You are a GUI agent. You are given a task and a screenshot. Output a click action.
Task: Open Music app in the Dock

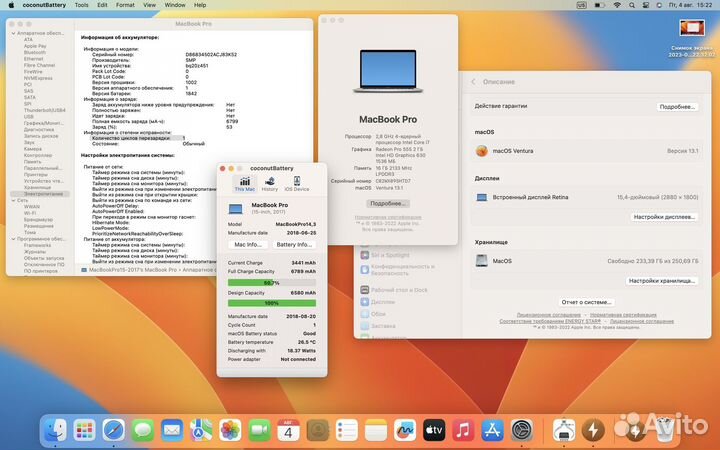click(x=463, y=430)
